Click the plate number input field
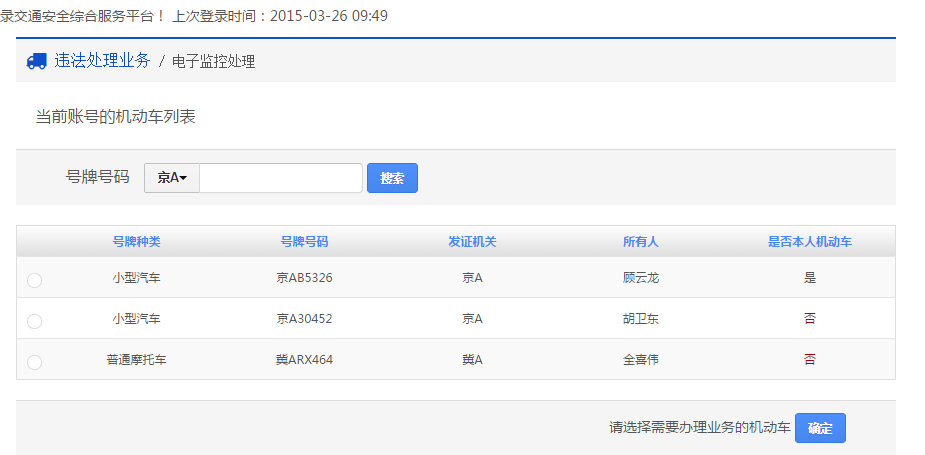 pyautogui.click(x=280, y=178)
